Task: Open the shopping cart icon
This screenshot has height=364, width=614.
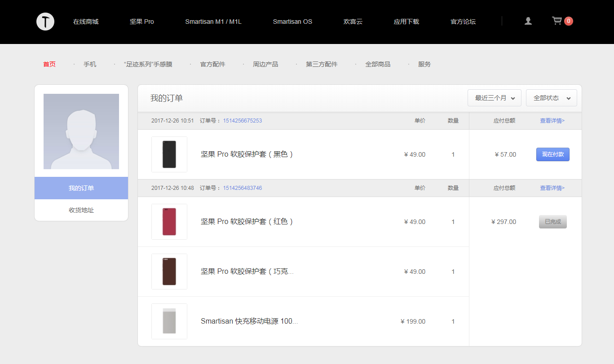Action: tap(557, 21)
